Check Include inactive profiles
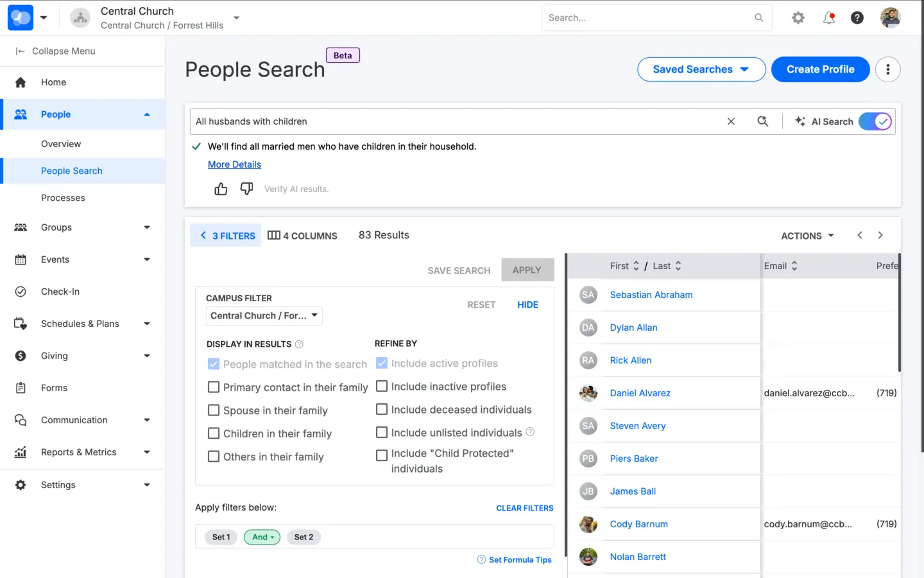 coord(382,387)
